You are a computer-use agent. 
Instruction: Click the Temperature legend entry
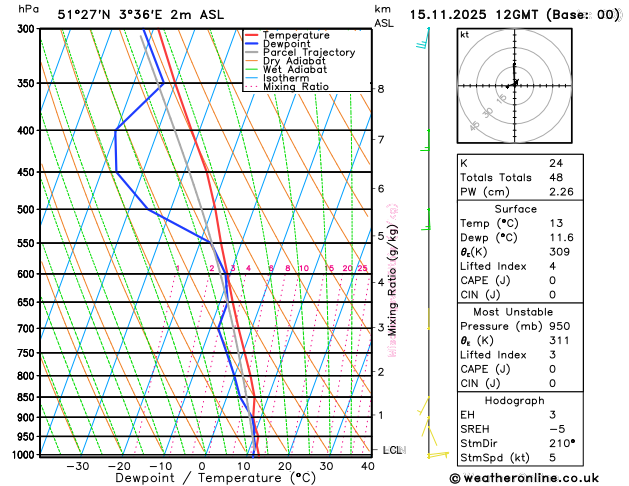287,35
